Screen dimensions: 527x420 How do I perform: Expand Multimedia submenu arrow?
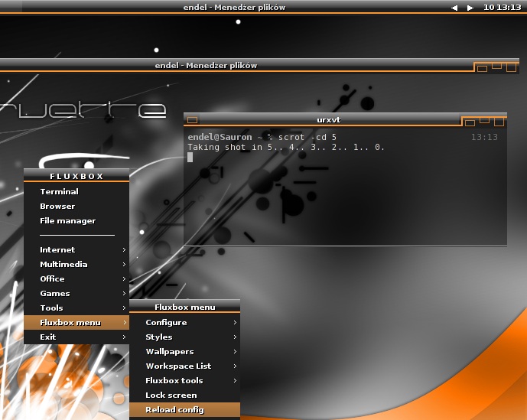click(x=124, y=264)
